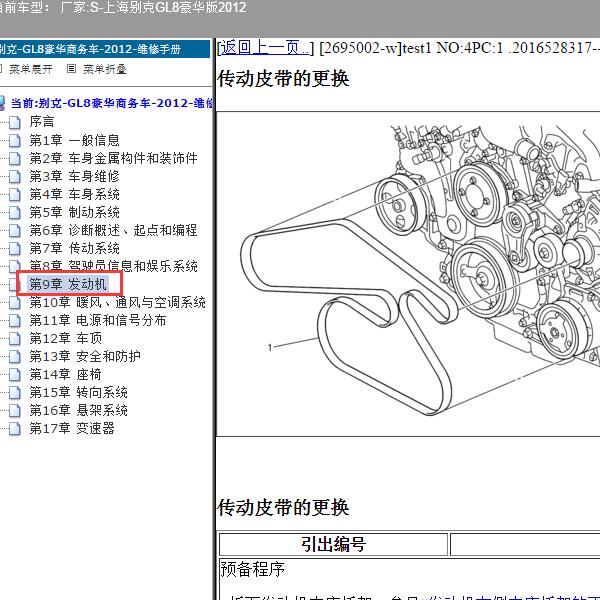600x600 pixels.
Task: Select 第3章 车身维修
Action: (x=75, y=176)
